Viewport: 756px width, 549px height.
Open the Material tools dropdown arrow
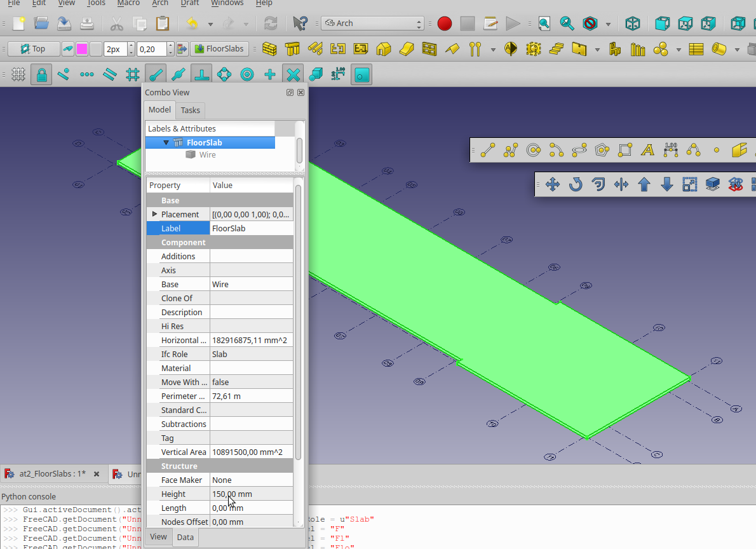pyautogui.click(x=679, y=49)
